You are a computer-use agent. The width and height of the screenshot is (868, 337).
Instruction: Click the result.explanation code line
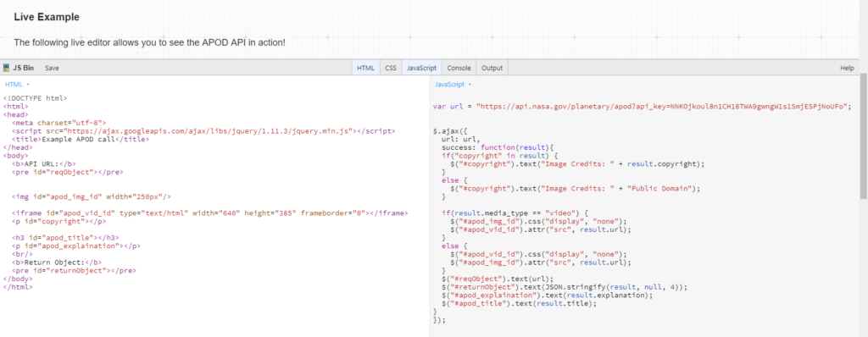(547, 296)
